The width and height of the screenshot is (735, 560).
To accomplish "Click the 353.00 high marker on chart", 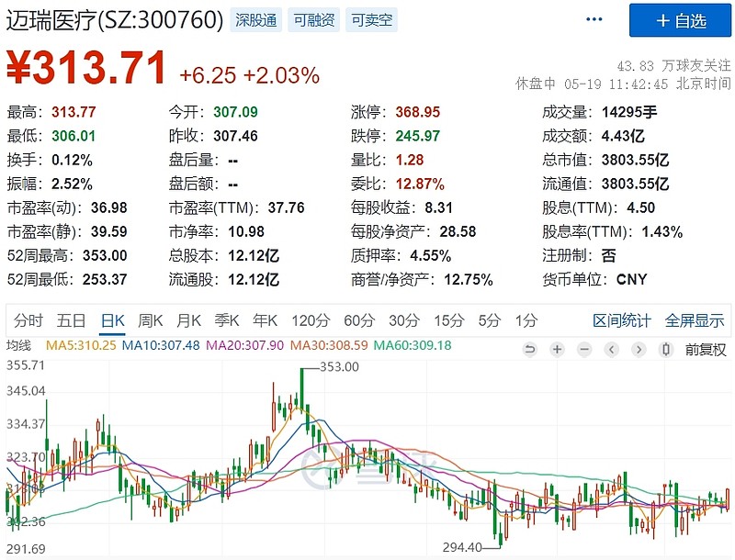I will (x=339, y=366).
